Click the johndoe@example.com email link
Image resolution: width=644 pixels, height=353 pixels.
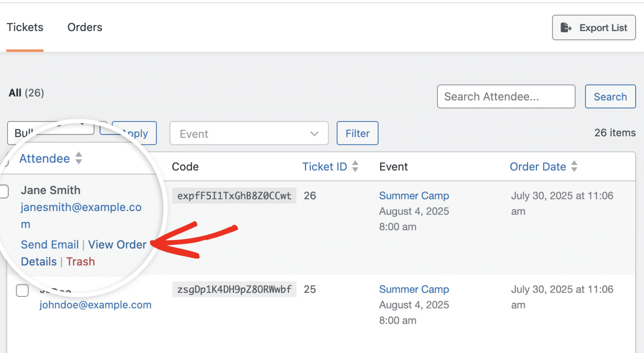coord(95,305)
